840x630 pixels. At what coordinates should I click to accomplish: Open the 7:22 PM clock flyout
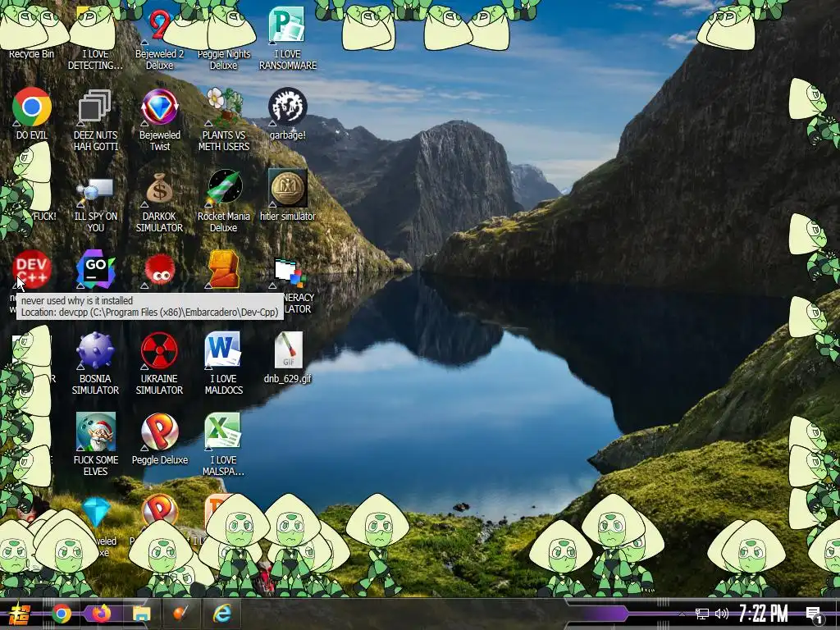[764, 614]
